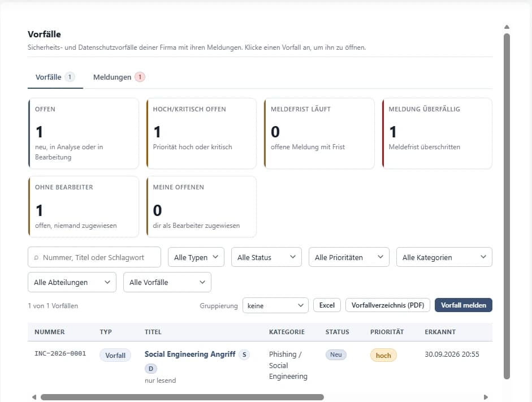Viewport: 532px width, 402px height.
Task: Sort by the ERKANNT column header
Action: click(440, 332)
